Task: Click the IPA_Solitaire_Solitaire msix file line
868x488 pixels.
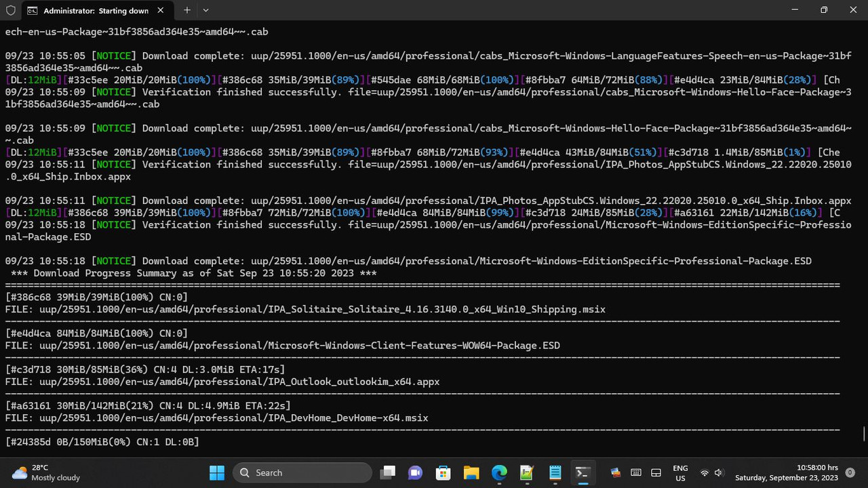Action: 305,309
